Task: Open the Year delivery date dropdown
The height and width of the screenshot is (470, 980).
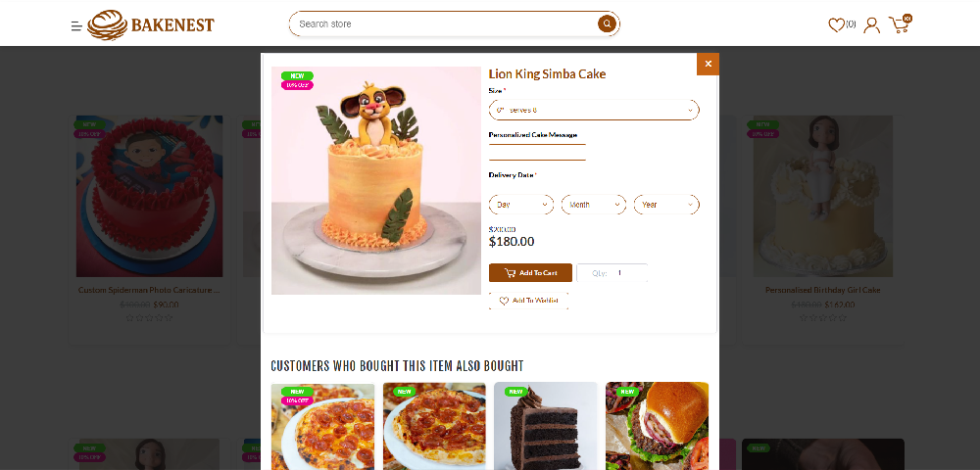Action: pyautogui.click(x=666, y=205)
